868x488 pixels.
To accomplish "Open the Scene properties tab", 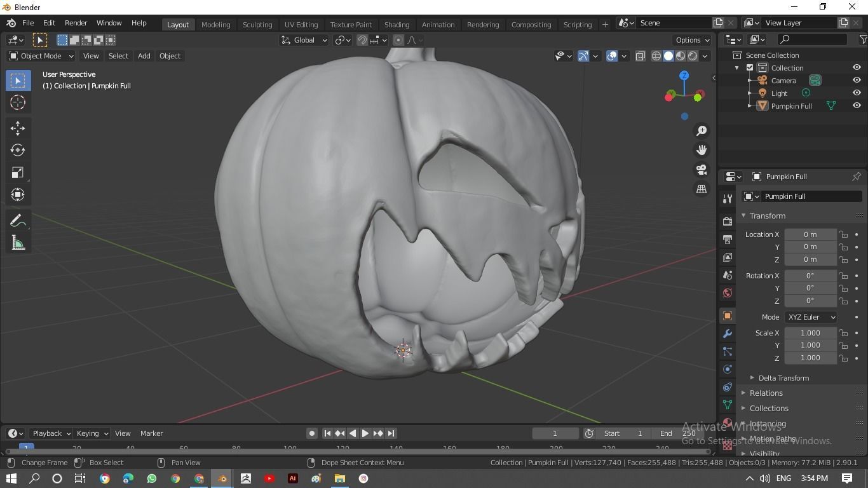I will (x=728, y=275).
